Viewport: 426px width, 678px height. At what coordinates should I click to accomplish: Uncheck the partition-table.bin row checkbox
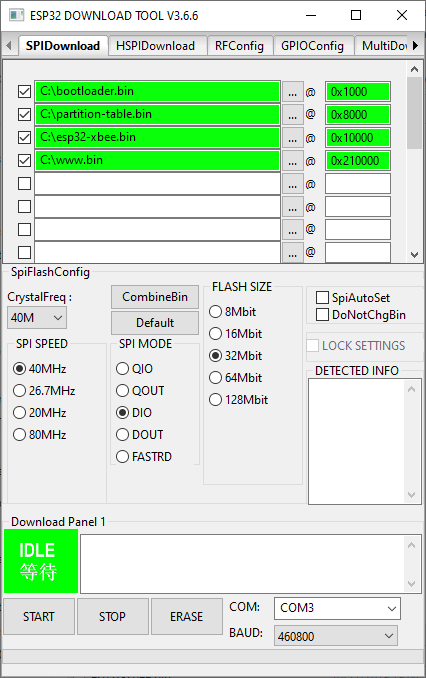click(25, 114)
